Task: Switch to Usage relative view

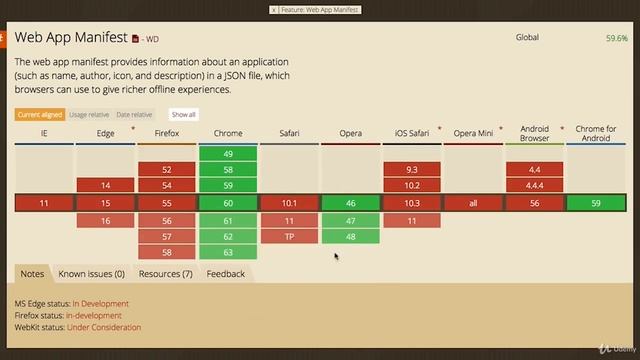Action: coord(89,115)
